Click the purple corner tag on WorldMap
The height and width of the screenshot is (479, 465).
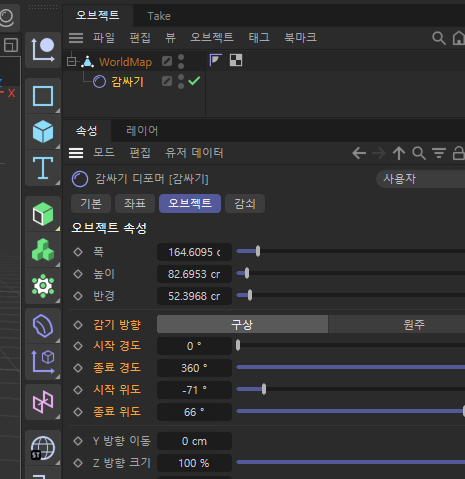(216, 60)
